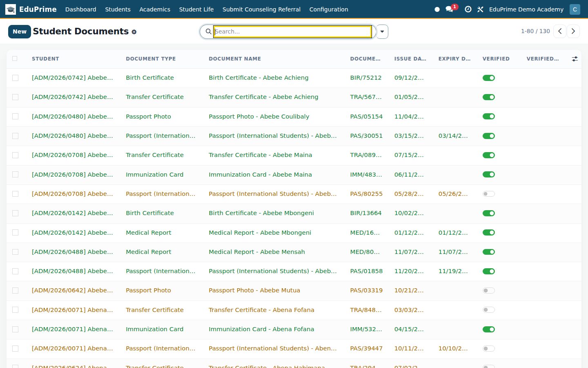Click document number BIR/13664

point(366,213)
